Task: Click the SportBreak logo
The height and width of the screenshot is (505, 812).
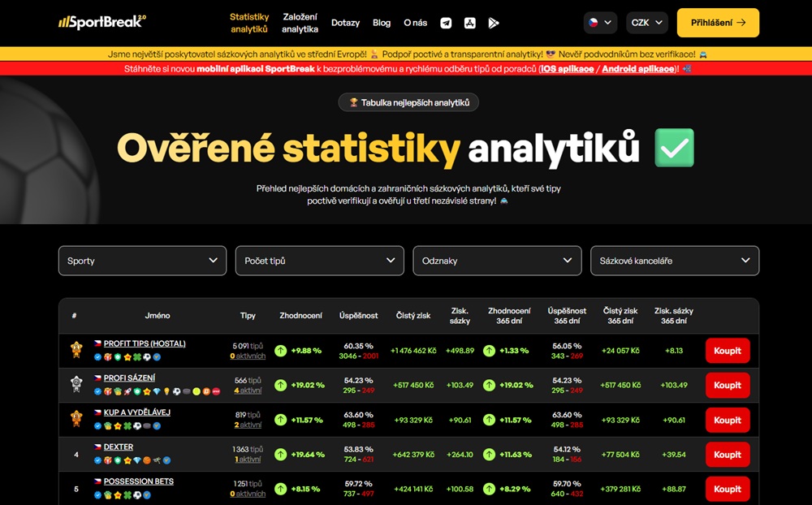Action: [x=102, y=22]
